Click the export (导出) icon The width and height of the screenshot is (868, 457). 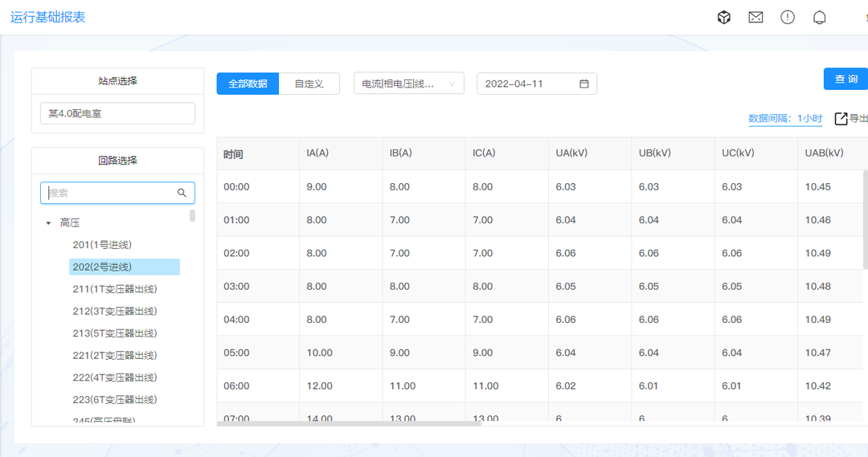pyautogui.click(x=841, y=119)
